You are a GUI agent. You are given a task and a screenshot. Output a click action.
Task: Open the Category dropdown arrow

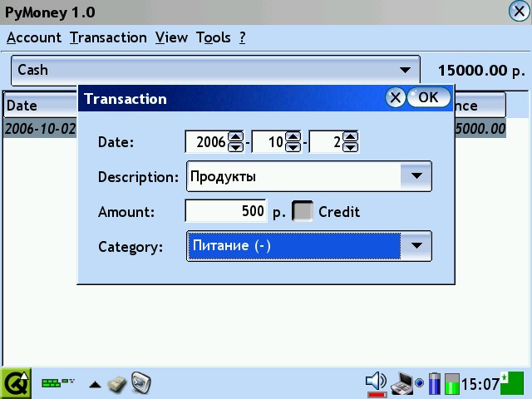416,246
